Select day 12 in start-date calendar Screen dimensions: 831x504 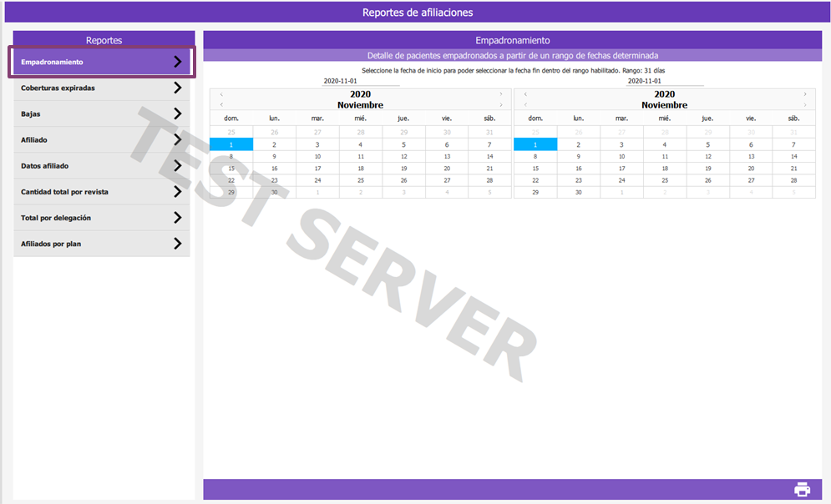pyautogui.click(x=404, y=157)
